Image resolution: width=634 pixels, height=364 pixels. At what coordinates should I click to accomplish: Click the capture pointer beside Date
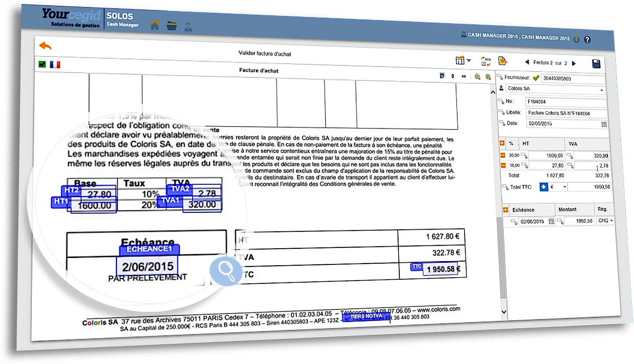502,123
